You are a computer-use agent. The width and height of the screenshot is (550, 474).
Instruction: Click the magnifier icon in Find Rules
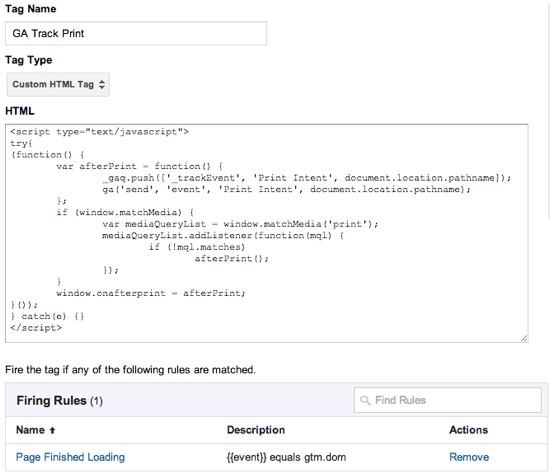point(365,400)
